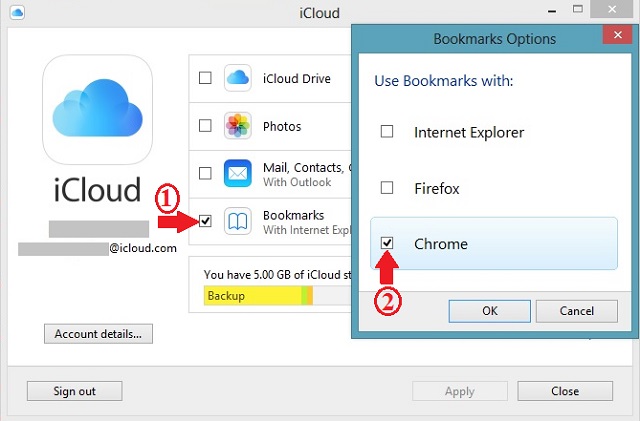This screenshot has width=640, height=421.
Task: Click the small cloud icon in title bar
Action: click(19, 13)
